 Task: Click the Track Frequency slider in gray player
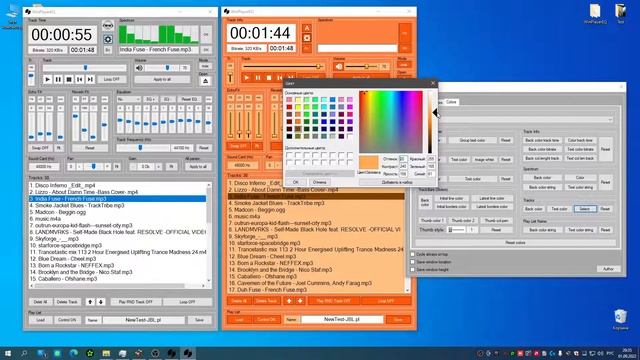tap(143, 148)
